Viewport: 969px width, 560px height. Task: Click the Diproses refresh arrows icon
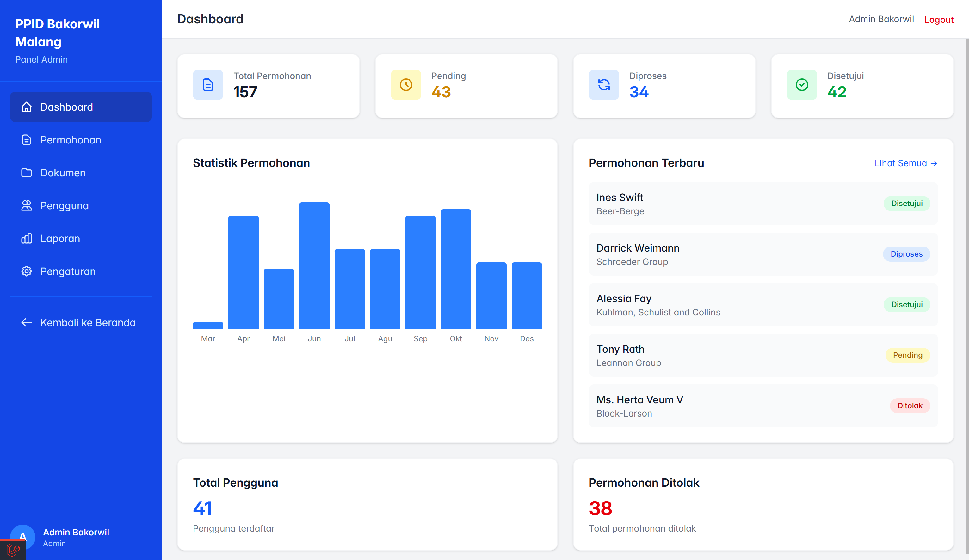(604, 85)
